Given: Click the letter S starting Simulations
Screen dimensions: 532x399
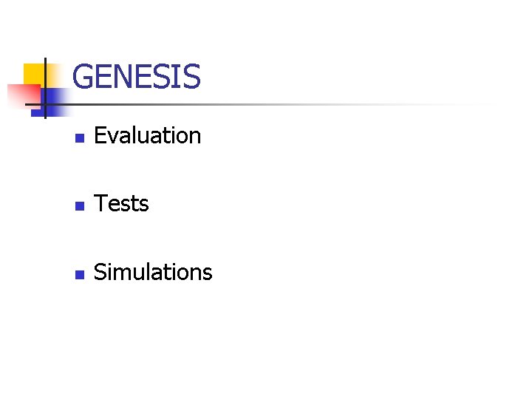Looking at the screenshot, I should coord(100,272).
